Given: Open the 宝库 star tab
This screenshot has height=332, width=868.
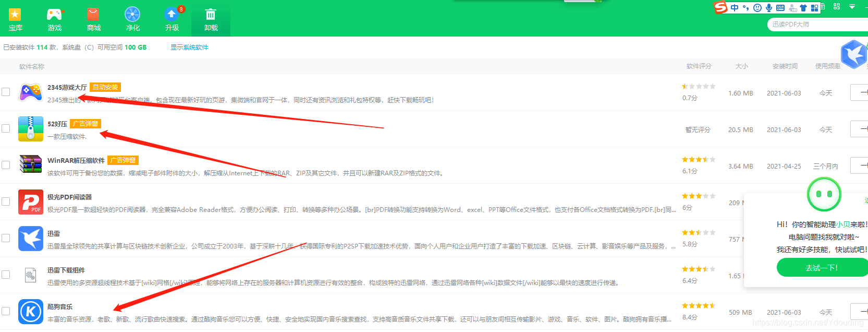Looking at the screenshot, I should coord(16,19).
